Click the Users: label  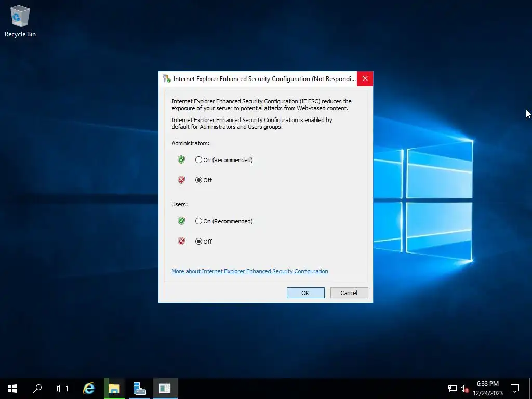tap(179, 204)
